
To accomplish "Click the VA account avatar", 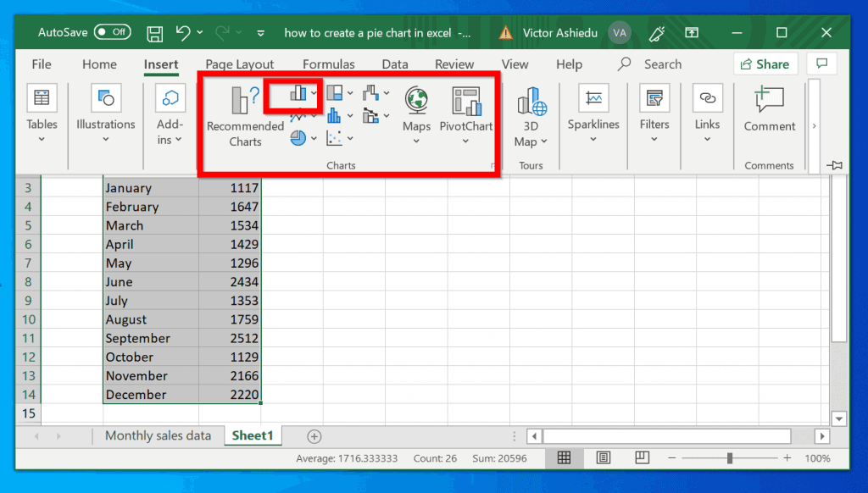I will (x=620, y=33).
